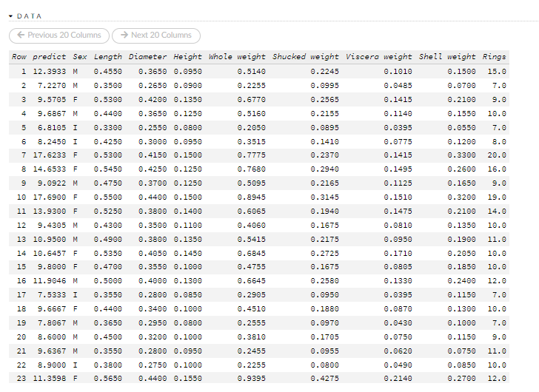Click Whole weight value 0.7775

tap(251, 155)
